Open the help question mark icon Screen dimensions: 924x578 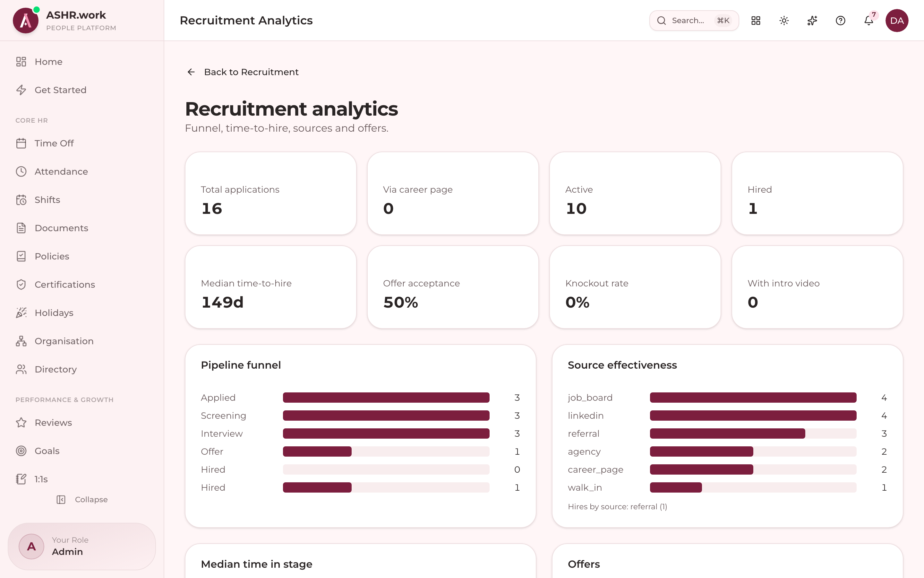(840, 21)
